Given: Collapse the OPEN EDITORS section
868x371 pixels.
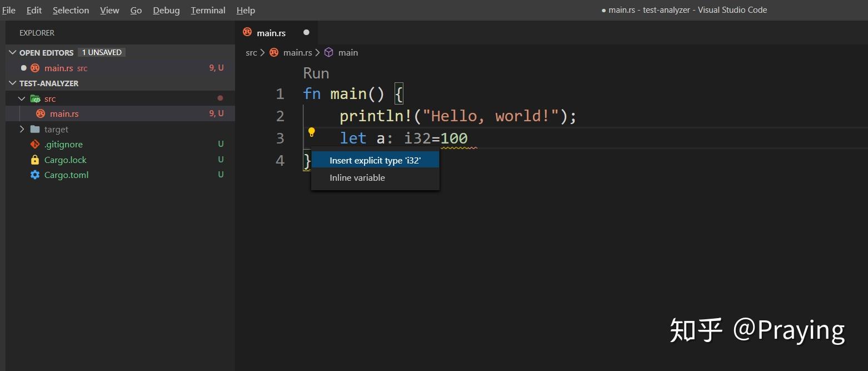Looking at the screenshot, I should [12, 52].
